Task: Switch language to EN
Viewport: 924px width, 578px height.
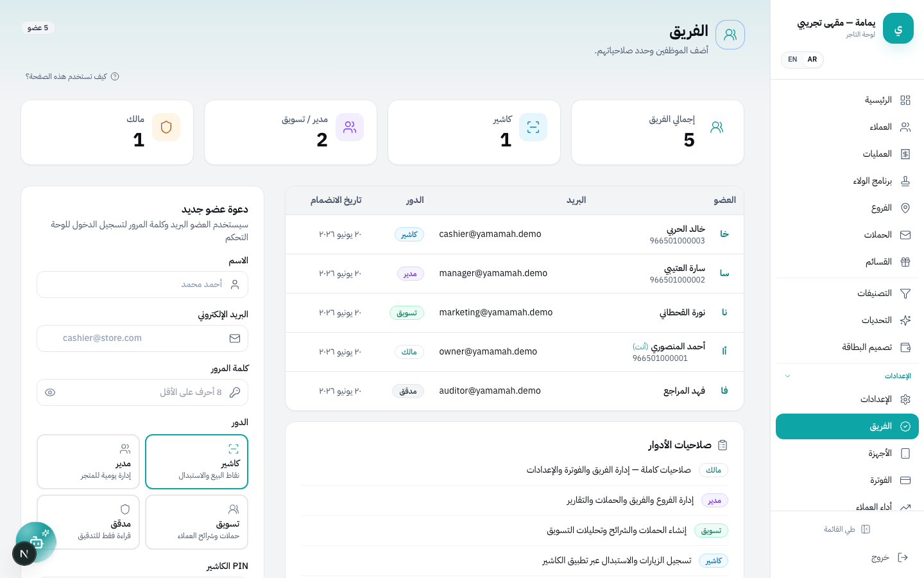Action: [792, 60]
